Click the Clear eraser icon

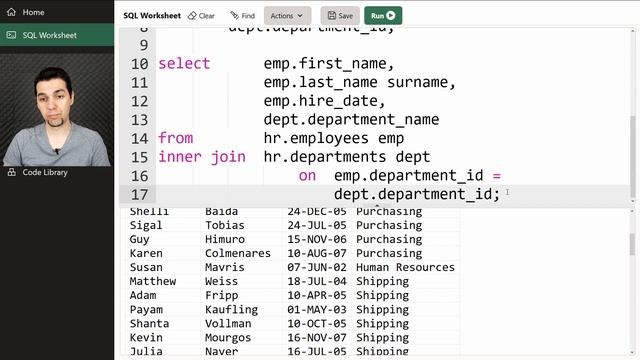(x=192, y=16)
